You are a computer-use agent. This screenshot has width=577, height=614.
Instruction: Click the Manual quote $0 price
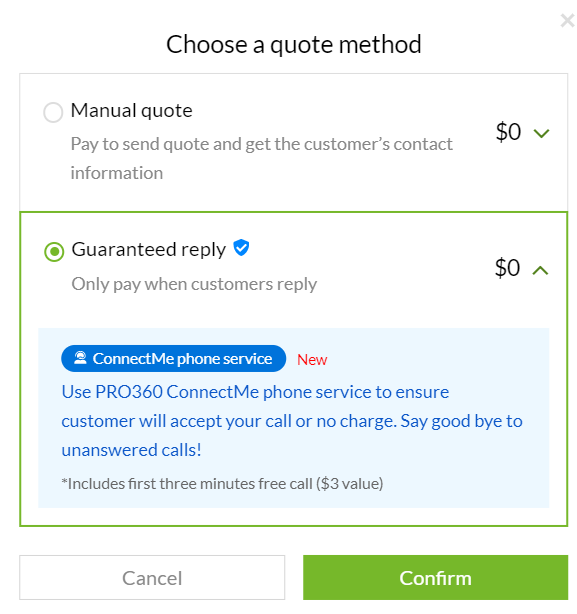[508, 132]
